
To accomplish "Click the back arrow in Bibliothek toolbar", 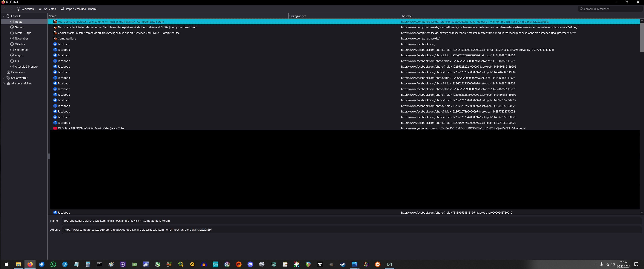I will pos(5,9).
